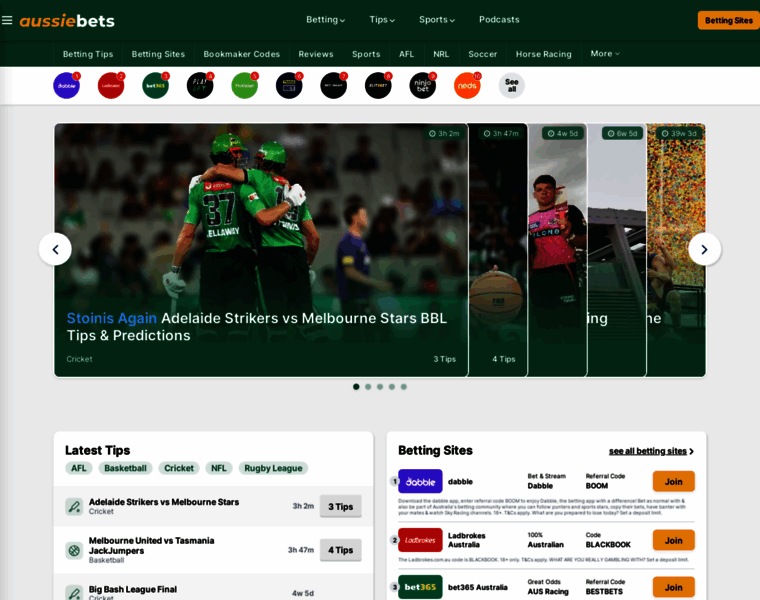The height and width of the screenshot is (600, 760).
Task: Open the Reviews nav item
Action: 316,54
